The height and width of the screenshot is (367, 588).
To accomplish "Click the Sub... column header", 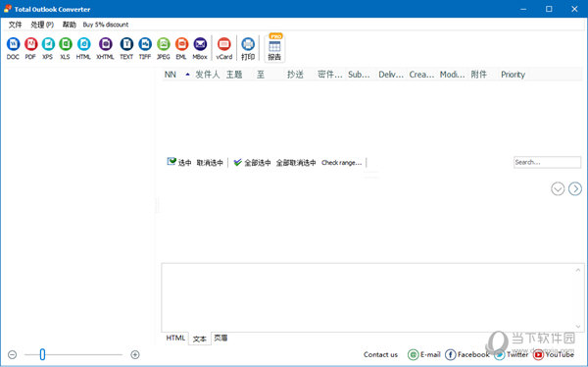I will tap(359, 75).
